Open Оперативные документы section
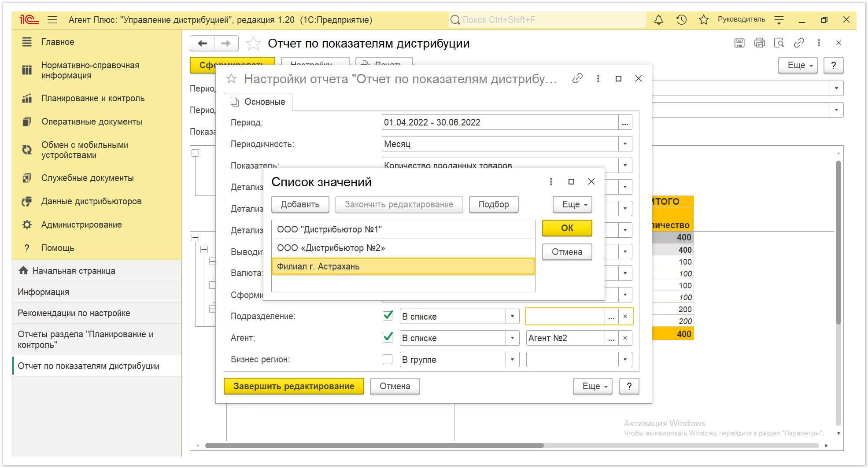 point(92,122)
